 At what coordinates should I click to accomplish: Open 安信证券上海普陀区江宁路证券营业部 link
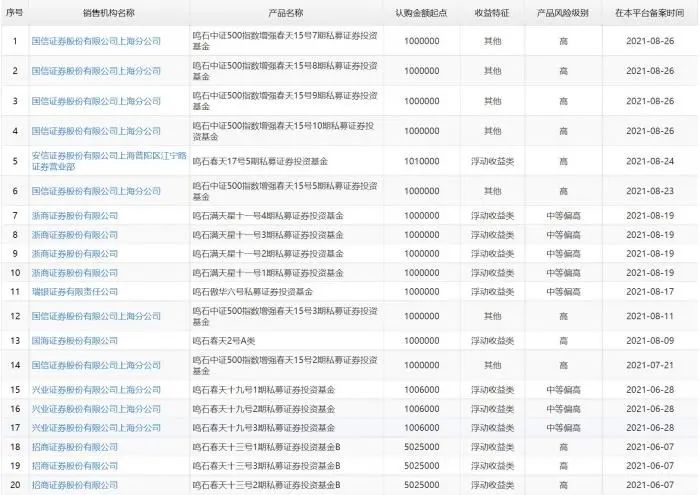pyautogui.click(x=109, y=161)
